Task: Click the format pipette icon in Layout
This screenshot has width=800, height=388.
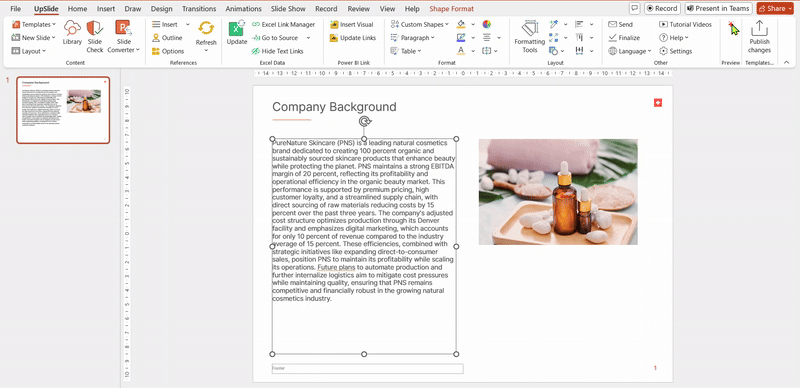Action: tap(554, 25)
